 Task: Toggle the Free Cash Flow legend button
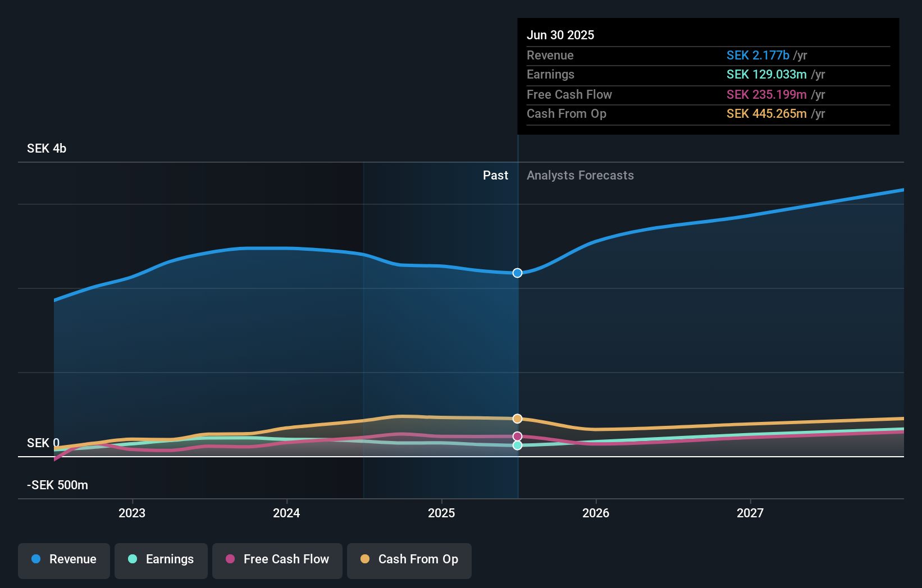[277, 561]
